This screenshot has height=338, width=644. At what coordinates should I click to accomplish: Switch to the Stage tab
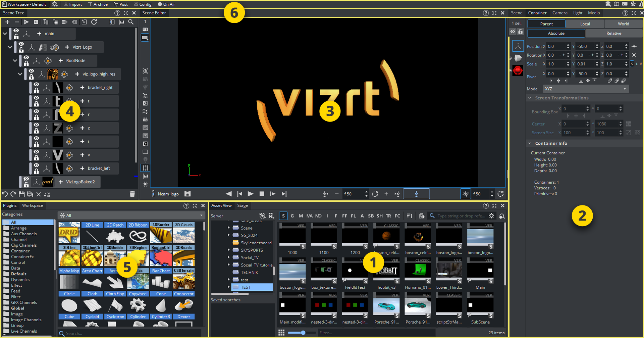243,206
